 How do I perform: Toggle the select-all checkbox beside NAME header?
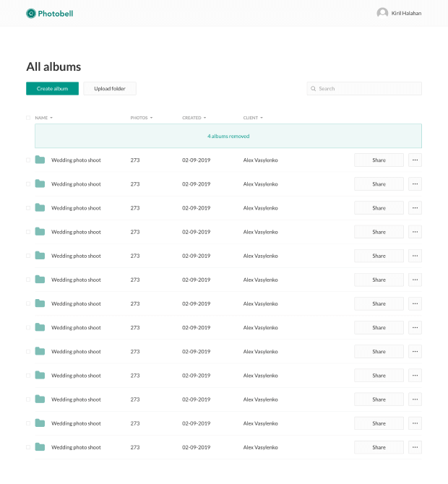point(28,118)
